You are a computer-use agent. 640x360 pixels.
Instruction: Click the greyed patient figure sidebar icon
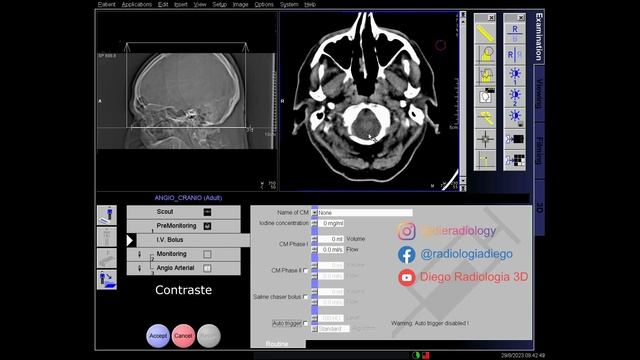tap(107, 237)
